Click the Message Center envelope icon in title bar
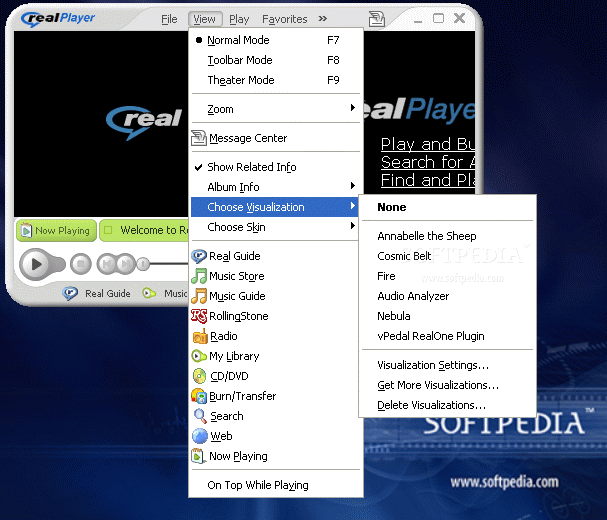This screenshot has width=607, height=520. (376, 19)
